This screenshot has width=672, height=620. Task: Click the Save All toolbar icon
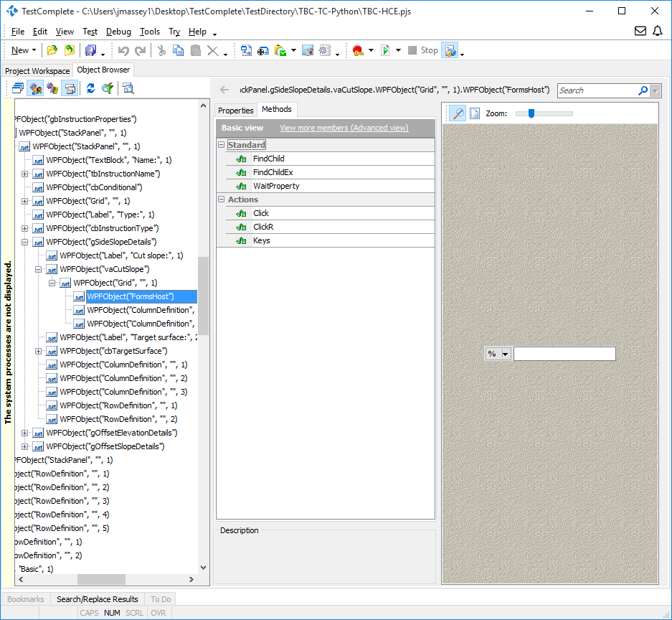pos(90,50)
